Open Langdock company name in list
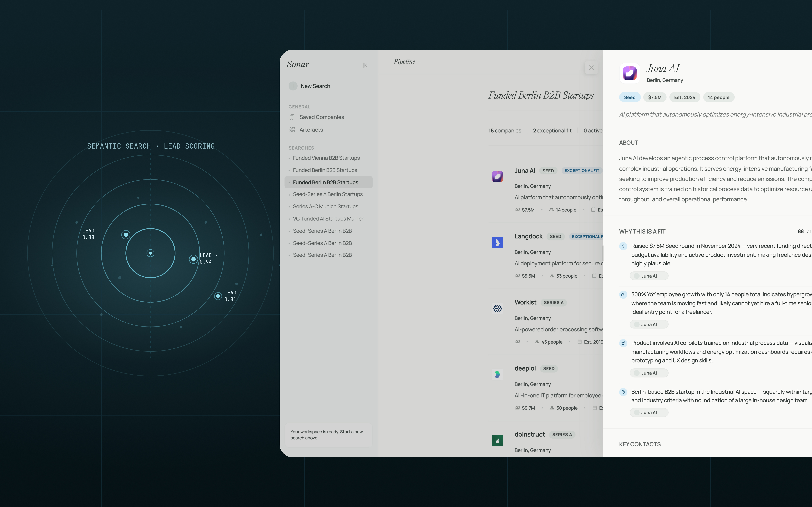Screen dimensions: 812x507 (528, 236)
